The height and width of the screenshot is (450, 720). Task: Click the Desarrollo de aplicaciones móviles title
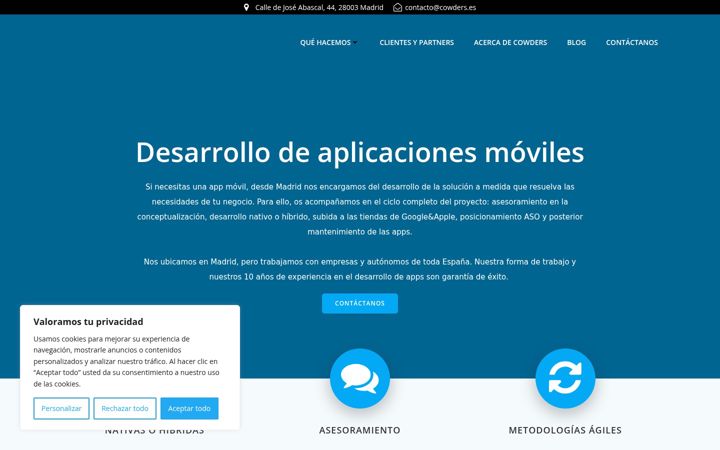tap(360, 152)
